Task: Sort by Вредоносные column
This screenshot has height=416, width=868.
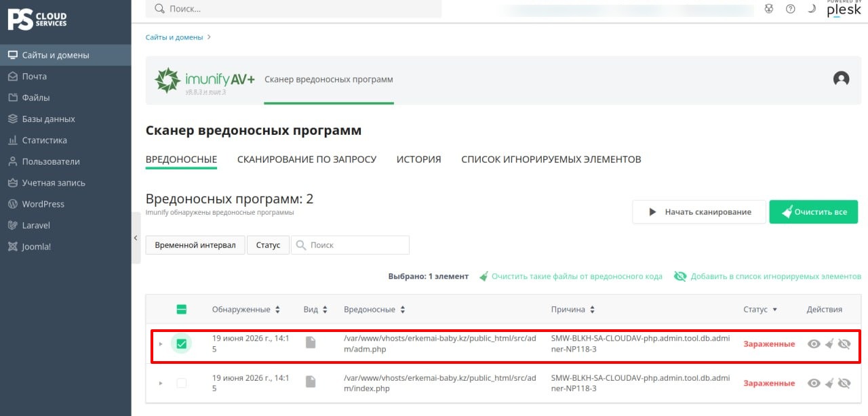Action: click(375, 310)
